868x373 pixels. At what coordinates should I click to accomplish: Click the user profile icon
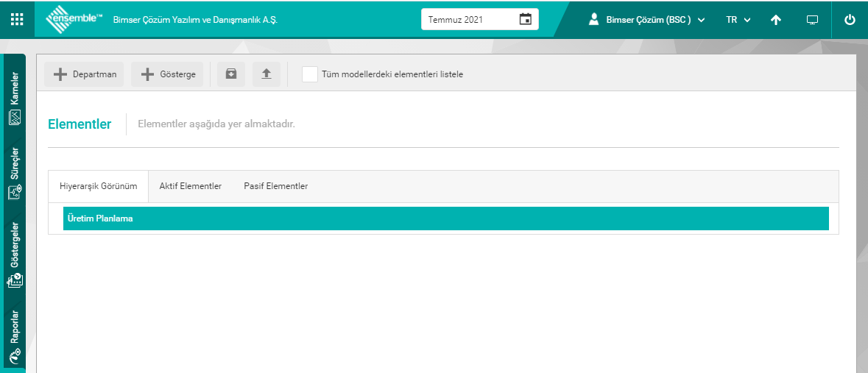pos(594,19)
